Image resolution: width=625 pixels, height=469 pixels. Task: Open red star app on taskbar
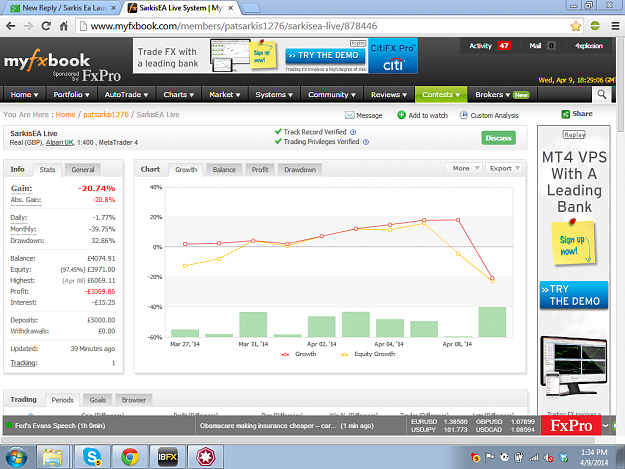tap(205, 457)
